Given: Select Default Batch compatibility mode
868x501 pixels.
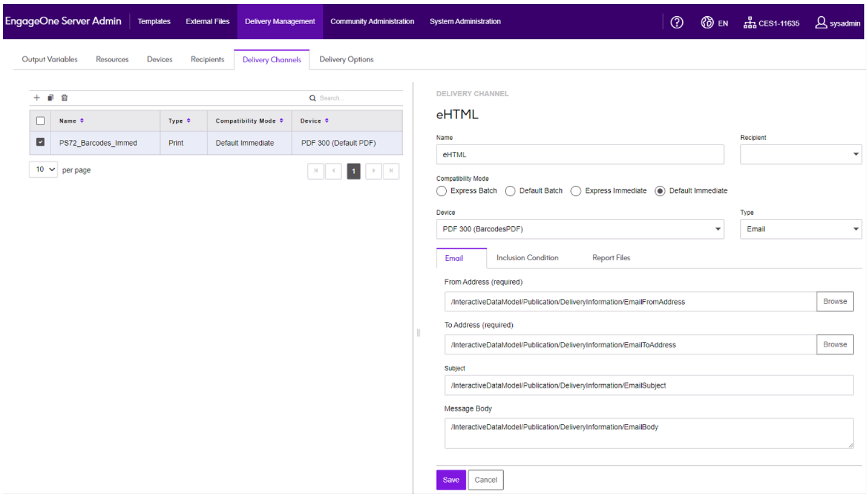Looking at the screenshot, I should 510,191.
